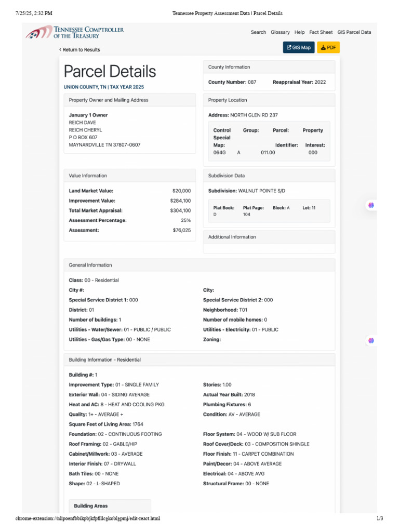Select parcel value 011.00
The image size is (399, 532).
click(268, 153)
